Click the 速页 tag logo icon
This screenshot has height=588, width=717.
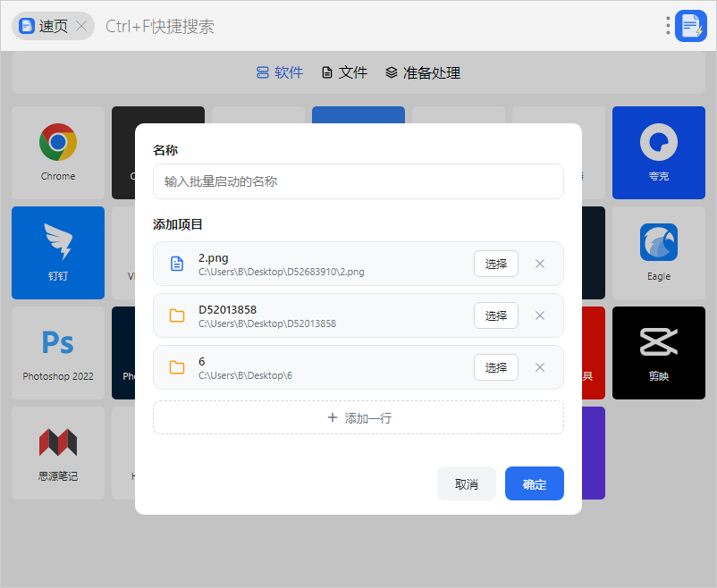(27, 26)
